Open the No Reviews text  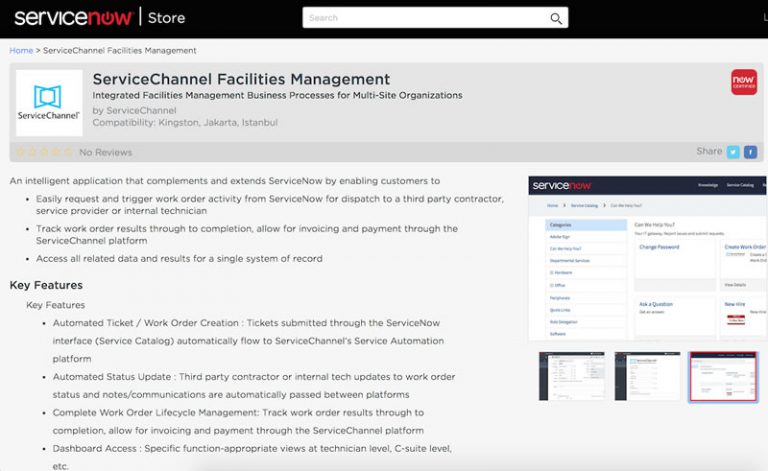coord(106,152)
